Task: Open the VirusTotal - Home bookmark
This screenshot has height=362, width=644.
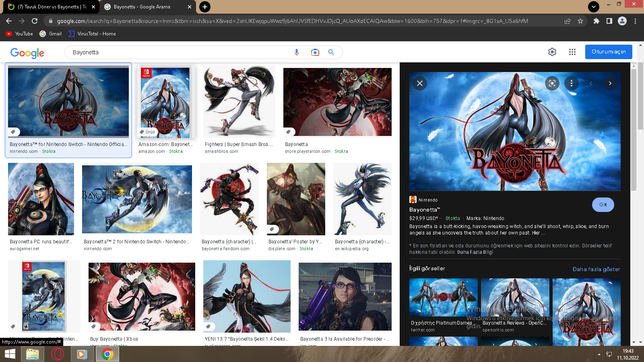Action: [92, 34]
